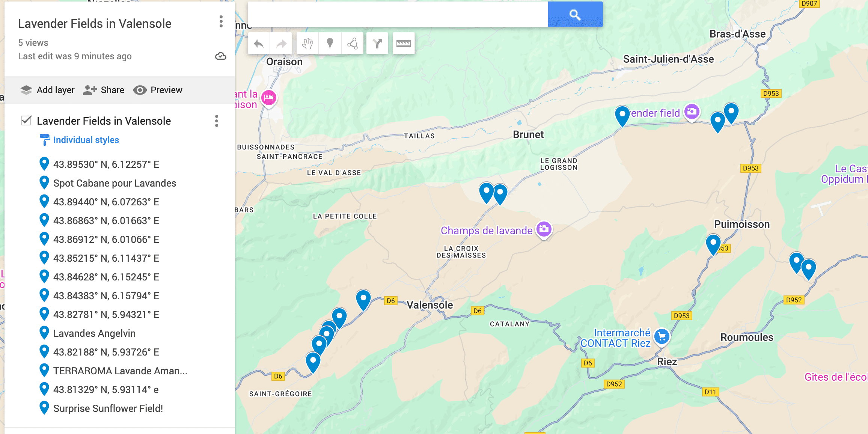
Task: Click the undo arrow in map toolbar
Action: tap(259, 44)
